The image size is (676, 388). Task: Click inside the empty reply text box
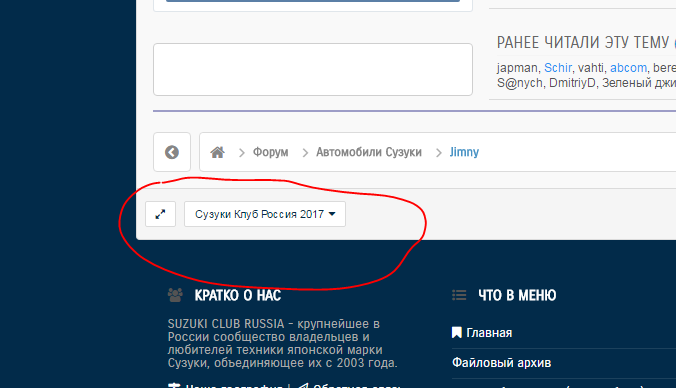313,69
